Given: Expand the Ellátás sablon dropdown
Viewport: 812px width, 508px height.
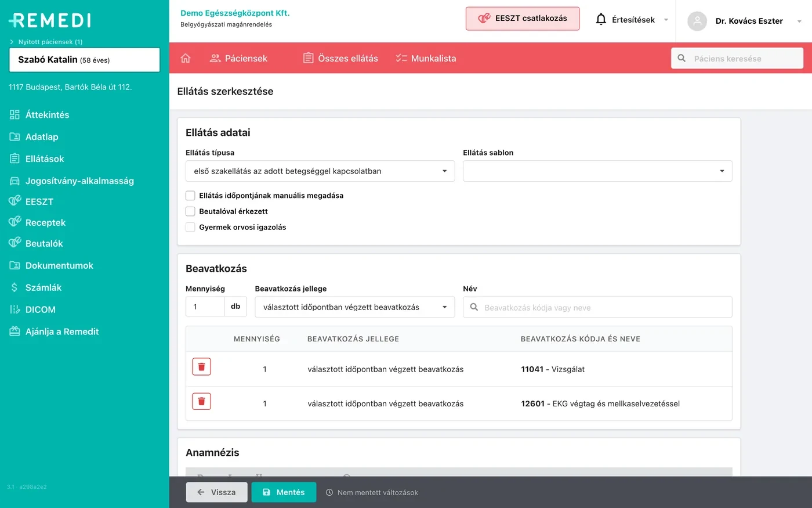Looking at the screenshot, I should coord(597,171).
